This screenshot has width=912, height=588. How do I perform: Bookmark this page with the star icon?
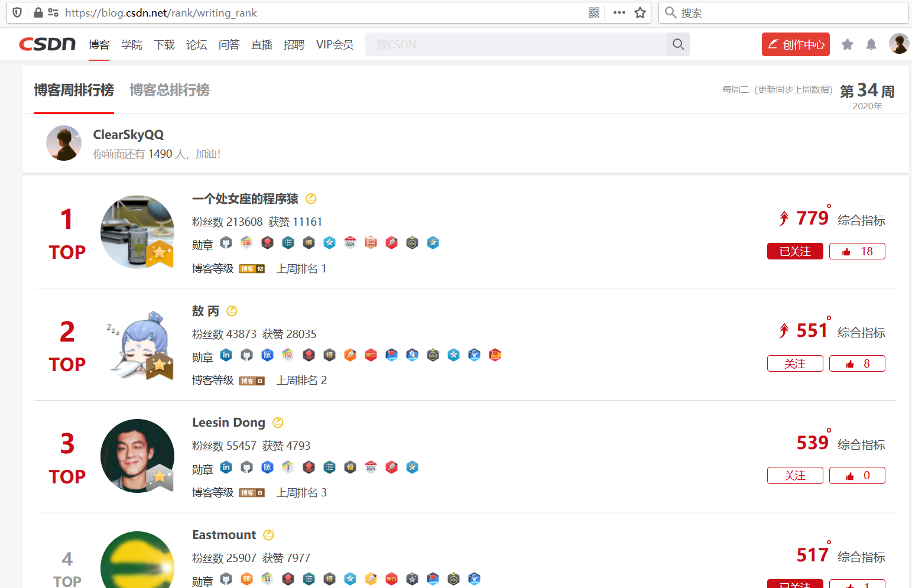[640, 12]
